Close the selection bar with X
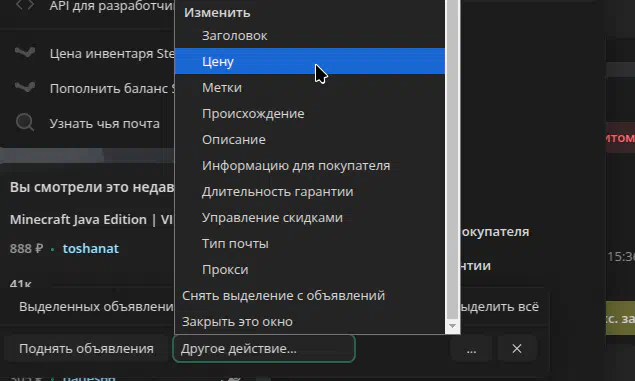The height and width of the screenshot is (381, 635). [x=517, y=349]
